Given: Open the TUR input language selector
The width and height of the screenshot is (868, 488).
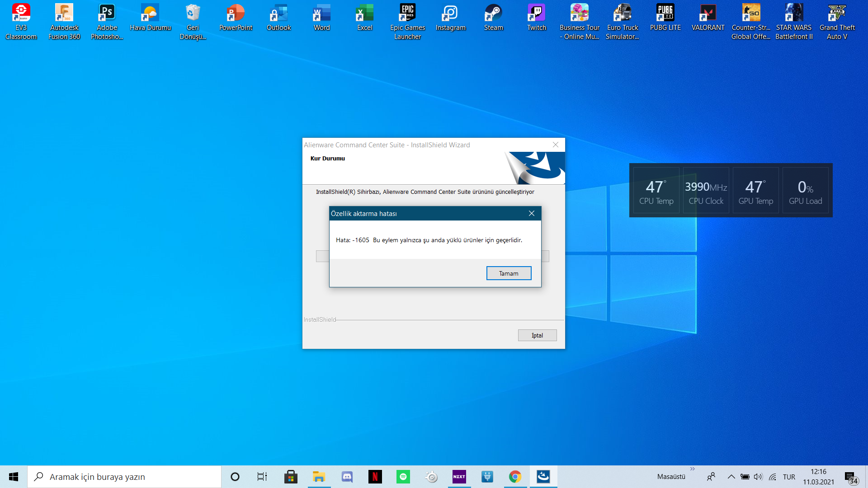Looking at the screenshot, I should 789,477.
